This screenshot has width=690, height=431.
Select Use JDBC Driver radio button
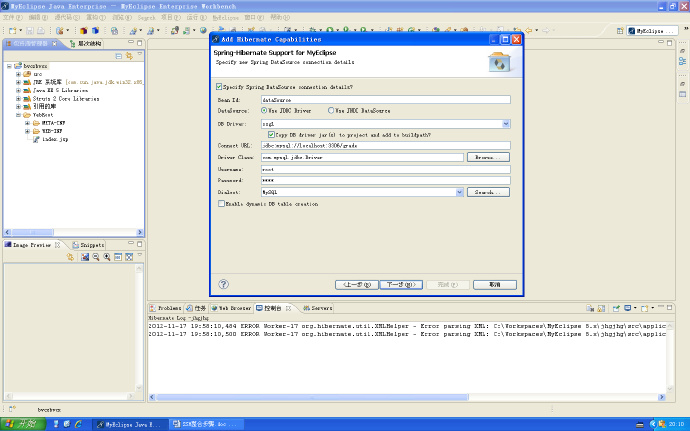point(264,111)
